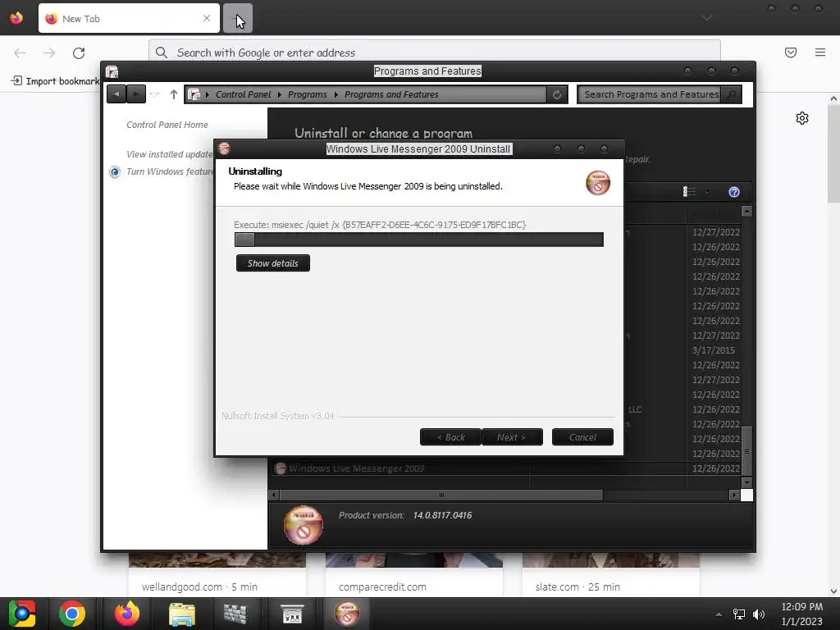Click scroll right arrow in programs list

[734, 495]
